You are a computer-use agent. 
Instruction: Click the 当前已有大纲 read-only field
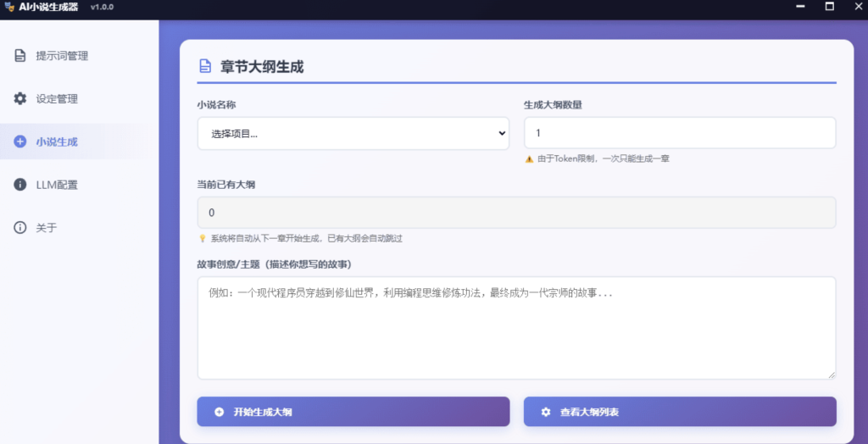(x=516, y=213)
